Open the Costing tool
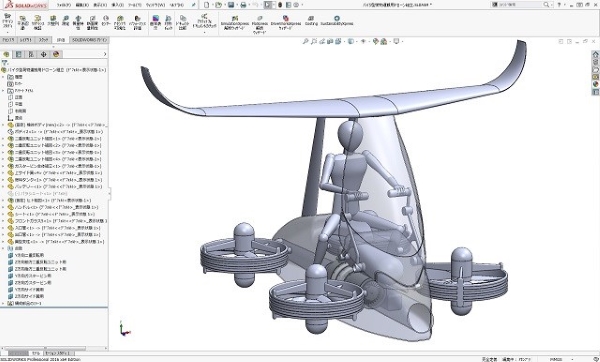 click(311, 21)
